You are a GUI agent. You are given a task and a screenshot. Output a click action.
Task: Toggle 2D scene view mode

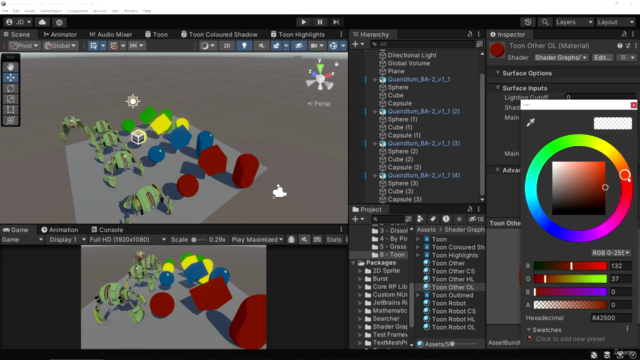[227, 46]
